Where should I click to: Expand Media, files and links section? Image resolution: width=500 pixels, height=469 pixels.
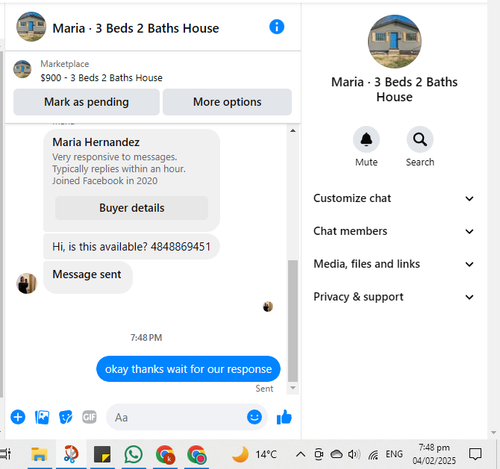[x=394, y=264]
